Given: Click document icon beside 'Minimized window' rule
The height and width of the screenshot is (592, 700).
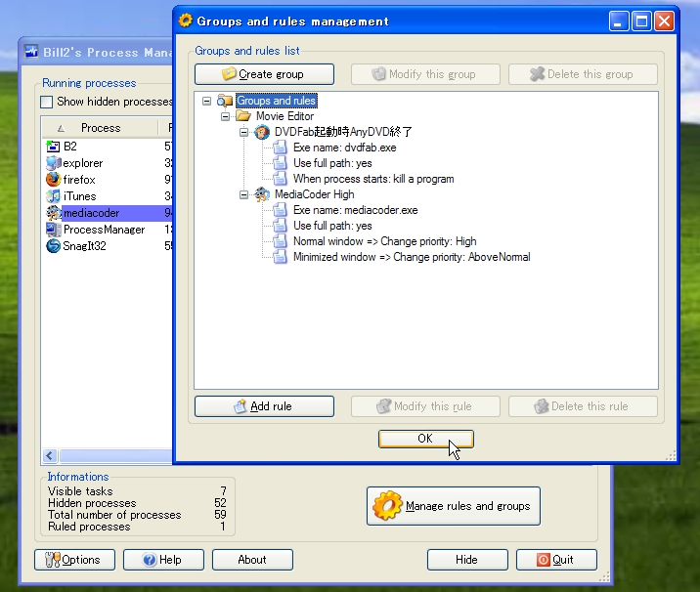Looking at the screenshot, I should (x=280, y=257).
